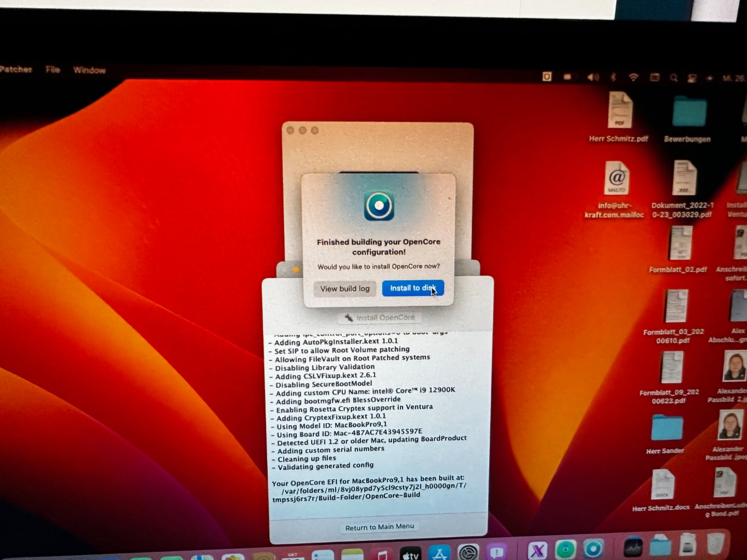
Task: Open the Herr Sander folder
Action: point(666,433)
